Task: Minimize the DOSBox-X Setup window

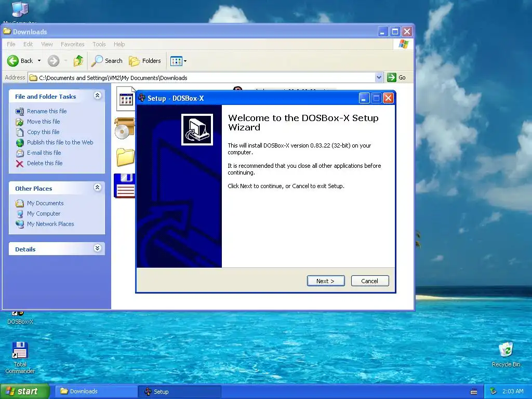Action: 364,98
